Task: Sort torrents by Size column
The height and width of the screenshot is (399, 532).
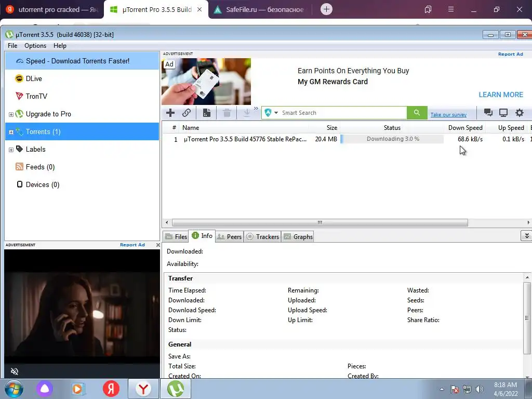Action: tap(324, 128)
